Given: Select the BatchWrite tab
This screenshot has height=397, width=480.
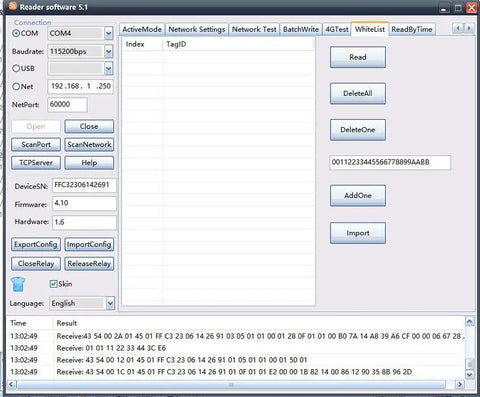Looking at the screenshot, I should pos(301,29).
